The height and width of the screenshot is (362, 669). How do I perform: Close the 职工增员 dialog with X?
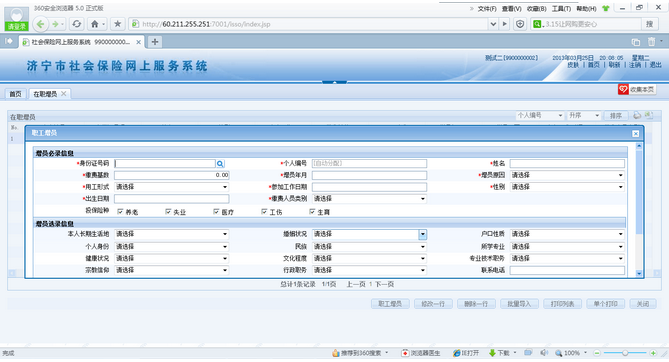click(x=635, y=134)
